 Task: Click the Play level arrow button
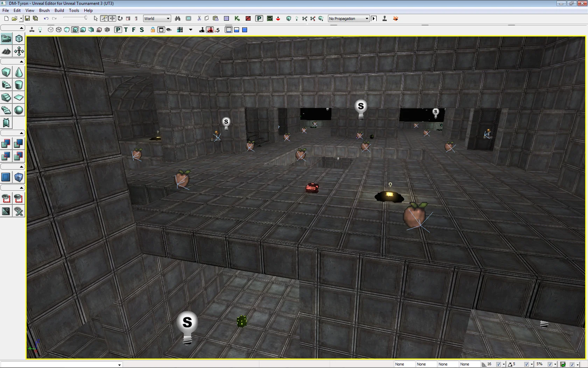pos(374,19)
